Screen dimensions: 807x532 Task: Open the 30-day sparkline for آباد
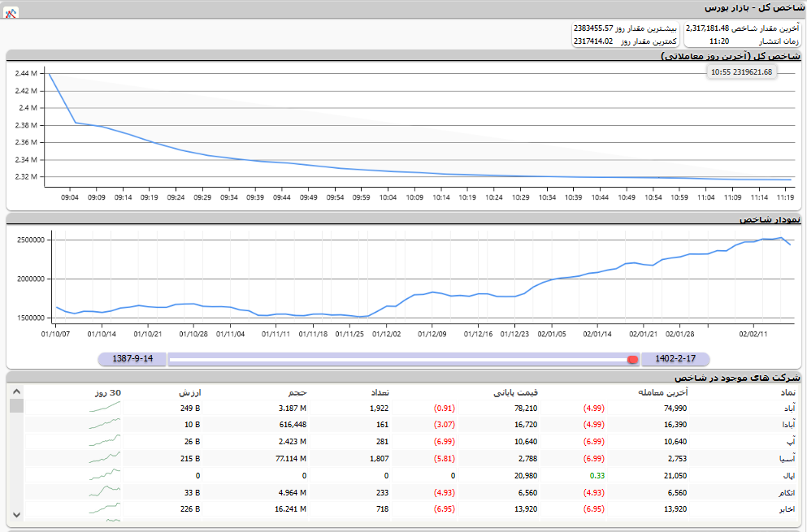pos(104,407)
